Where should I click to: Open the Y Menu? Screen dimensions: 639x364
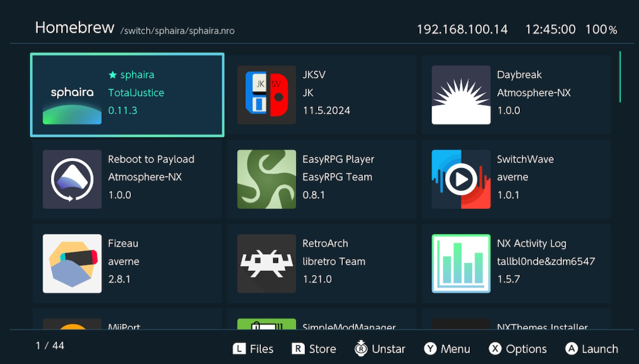(447, 349)
